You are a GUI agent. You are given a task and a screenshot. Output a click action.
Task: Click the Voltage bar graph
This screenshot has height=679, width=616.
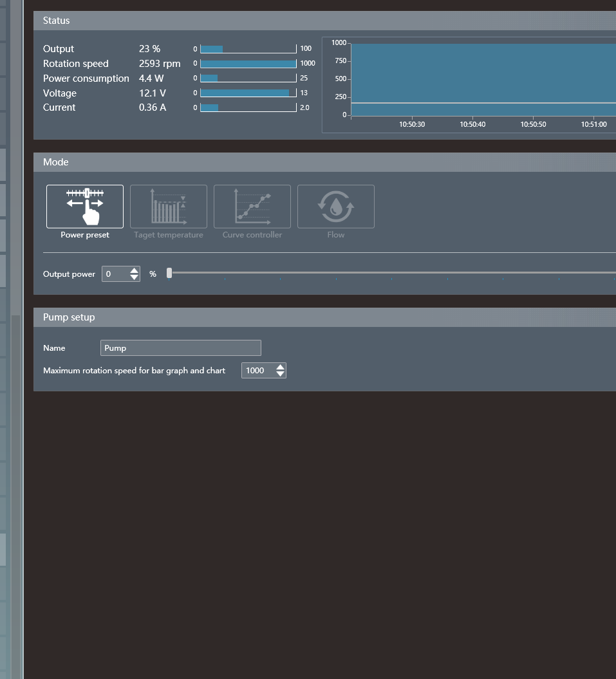point(248,93)
